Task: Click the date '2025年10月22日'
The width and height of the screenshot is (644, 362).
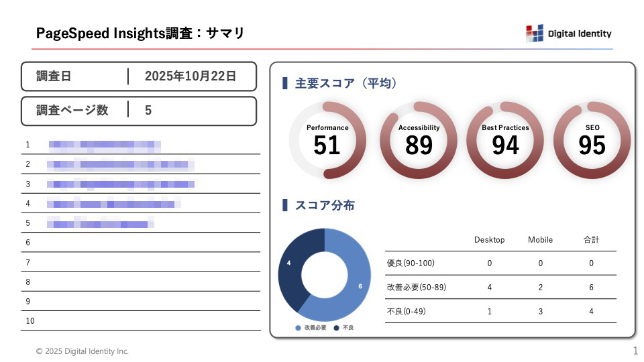Action: pyautogui.click(x=190, y=76)
